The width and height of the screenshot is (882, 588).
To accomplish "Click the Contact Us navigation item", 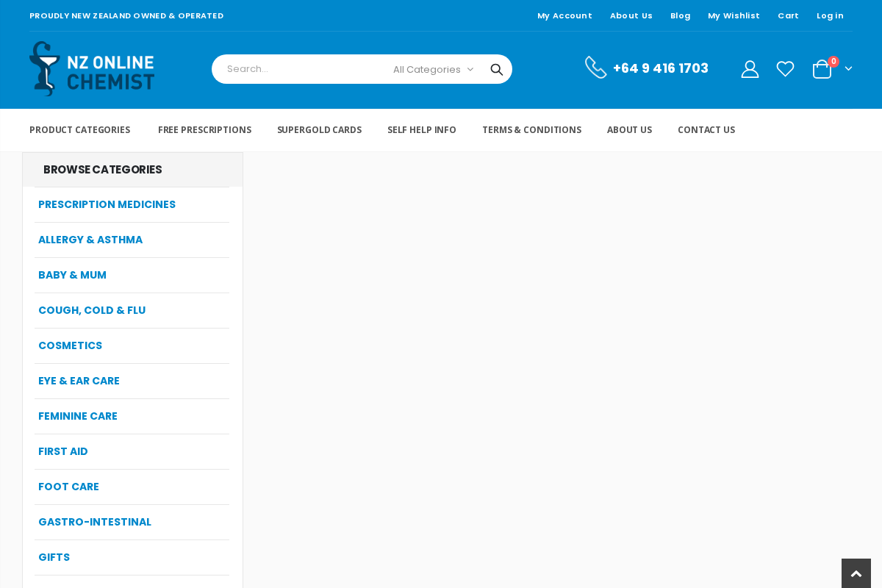I will [706, 129].
